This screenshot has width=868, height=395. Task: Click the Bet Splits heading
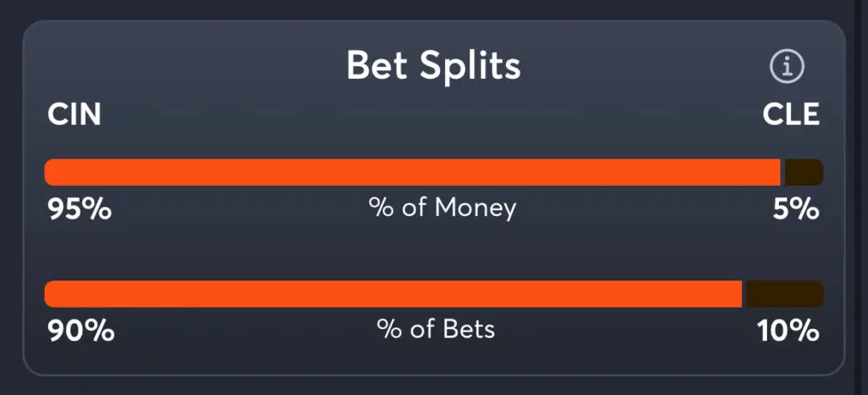[x=433, y=65]
